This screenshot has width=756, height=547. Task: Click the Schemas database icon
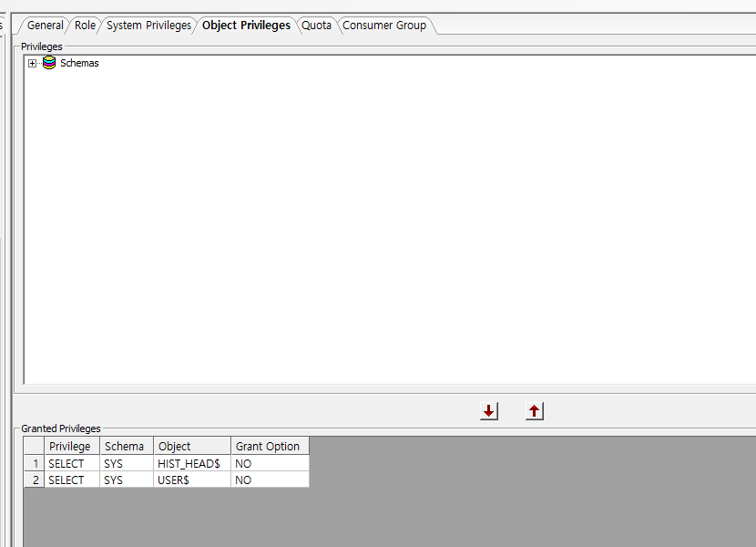click(x=49, y=63)
